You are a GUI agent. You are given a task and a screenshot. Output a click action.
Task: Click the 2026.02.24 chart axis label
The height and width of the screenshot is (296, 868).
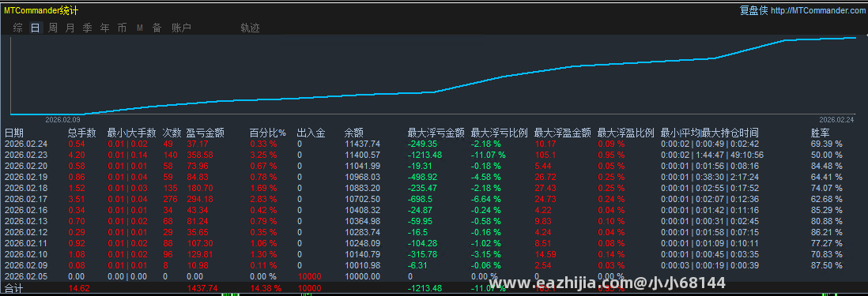(836, 119)
